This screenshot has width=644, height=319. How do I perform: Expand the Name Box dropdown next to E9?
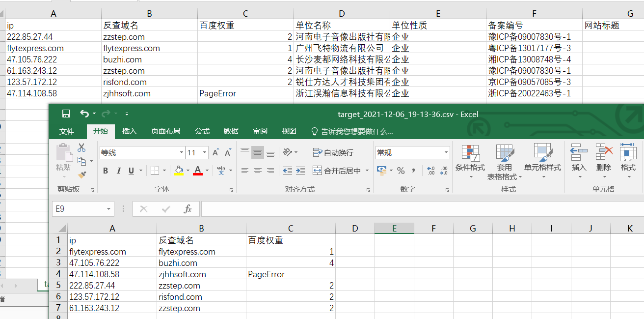(108, 209)
